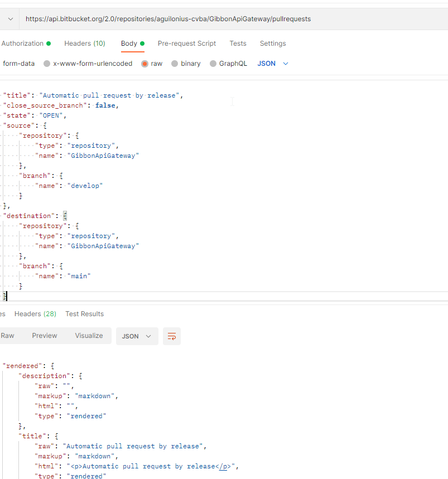Click the destination object collapse marker
The width and height of the screenshot is (448, 479).
click(x=65, y=215)
